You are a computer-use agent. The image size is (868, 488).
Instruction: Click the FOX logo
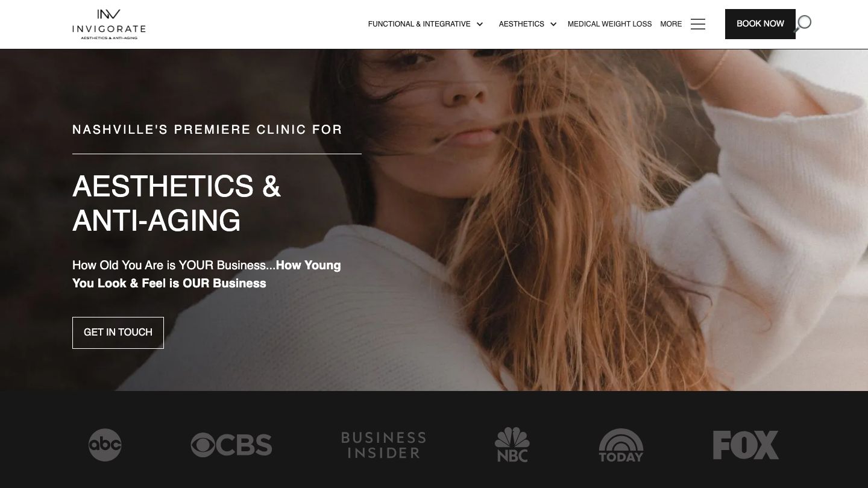(x=746, y=445)
